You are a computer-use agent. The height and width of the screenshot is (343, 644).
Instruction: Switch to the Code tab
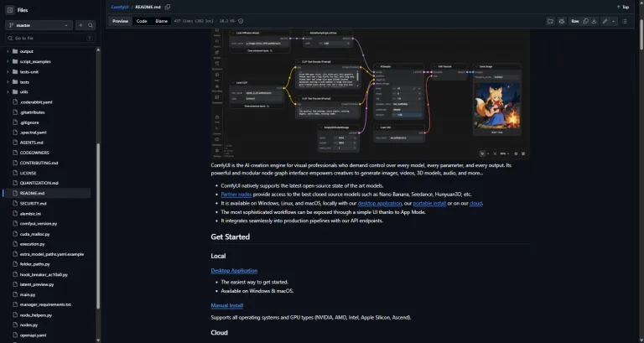coord(142,21)
